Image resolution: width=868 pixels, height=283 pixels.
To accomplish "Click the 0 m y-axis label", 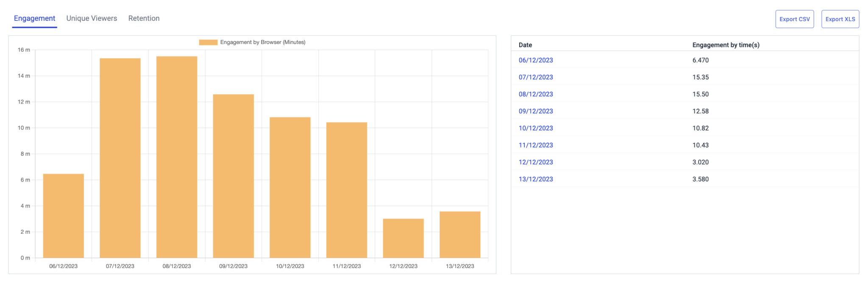I will [x=25, y=258].
